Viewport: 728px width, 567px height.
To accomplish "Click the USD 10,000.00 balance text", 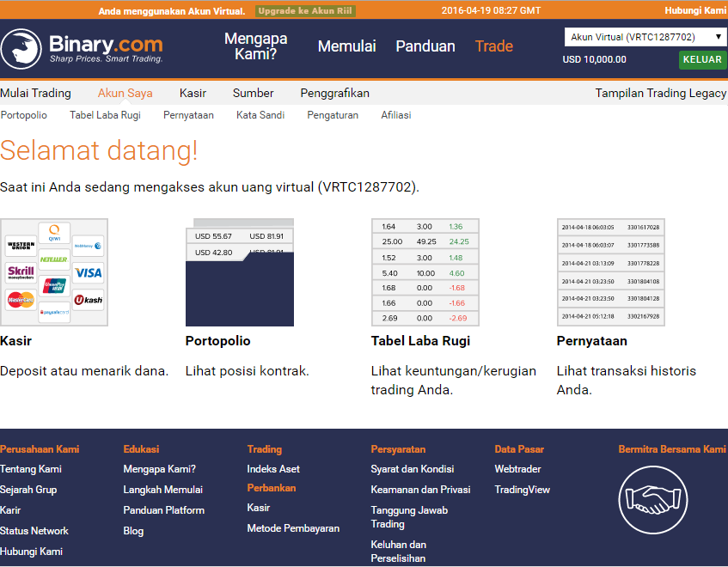I will click(594, 59).
